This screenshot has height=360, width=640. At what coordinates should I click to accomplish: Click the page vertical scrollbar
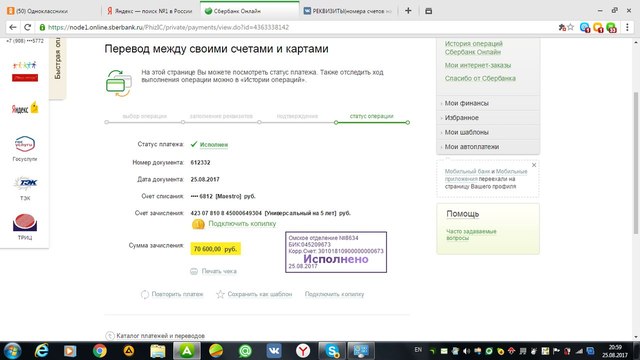[636, 163]
